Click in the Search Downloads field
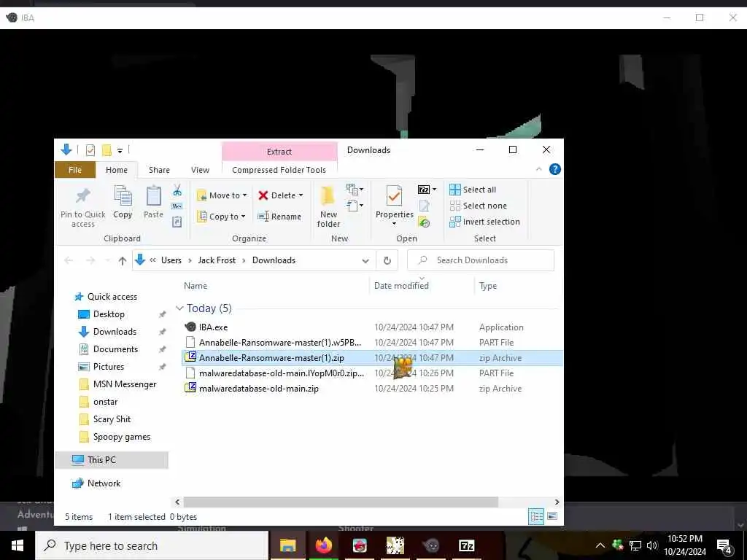 [481, 260]
